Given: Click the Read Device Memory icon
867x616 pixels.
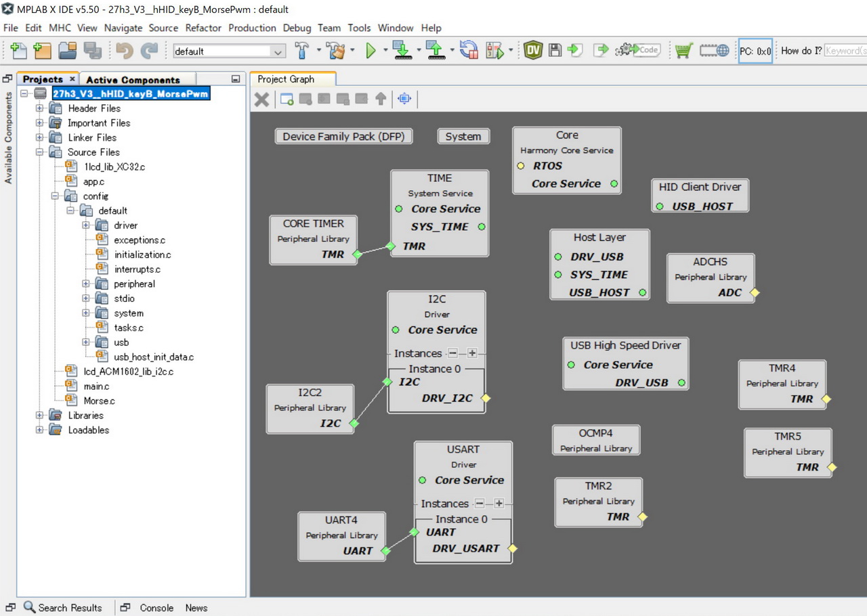Looking at the screenshot, I should [x=435, y=50].
